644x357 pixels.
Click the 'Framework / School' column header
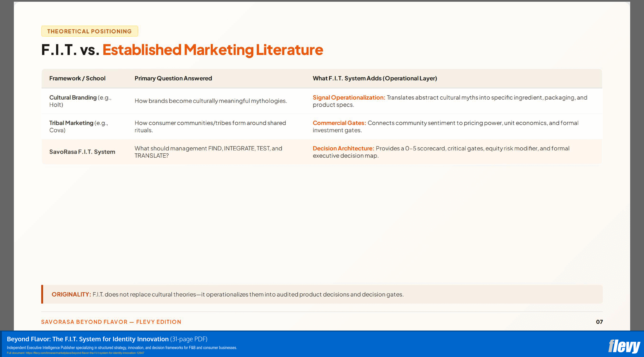pos(77,78)
